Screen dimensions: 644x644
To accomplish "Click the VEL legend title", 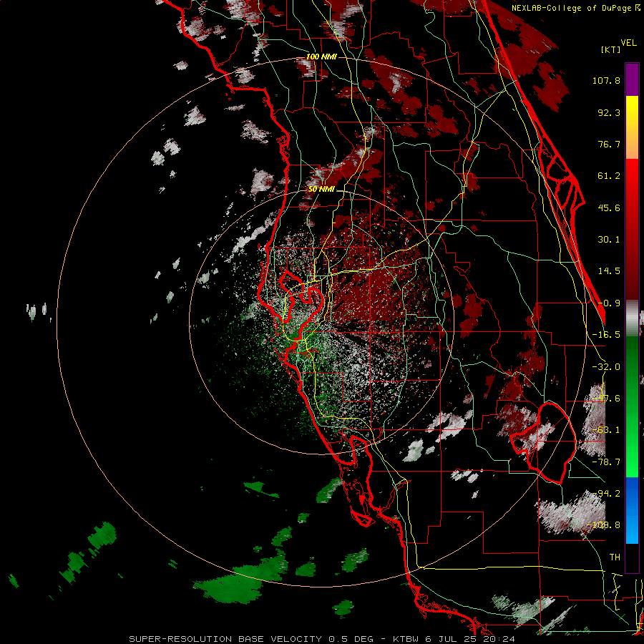I will 628,43.
